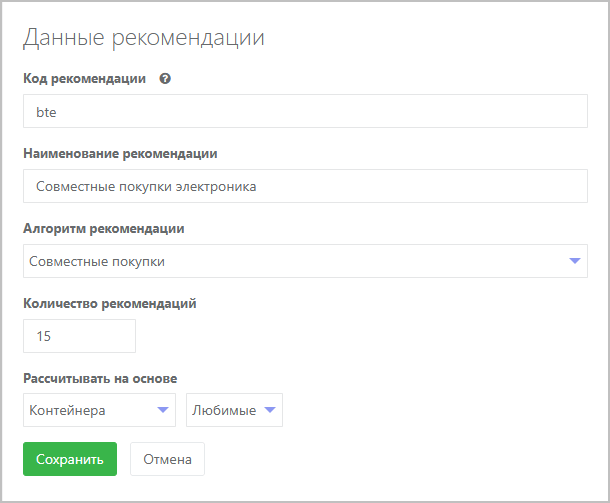
Task: Click the Количество рекомендаций label
Action: [109, 304]
